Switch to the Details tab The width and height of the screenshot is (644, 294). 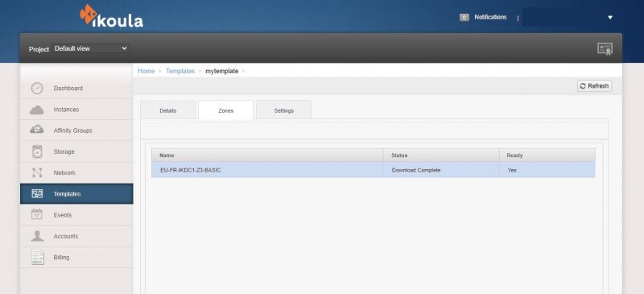coord(168,110)
